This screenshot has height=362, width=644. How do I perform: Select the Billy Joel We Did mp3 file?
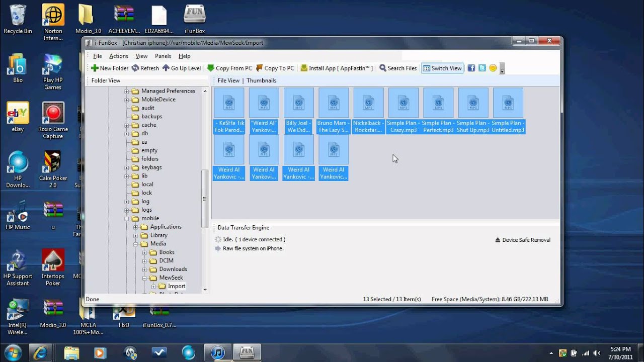[299, 111]
